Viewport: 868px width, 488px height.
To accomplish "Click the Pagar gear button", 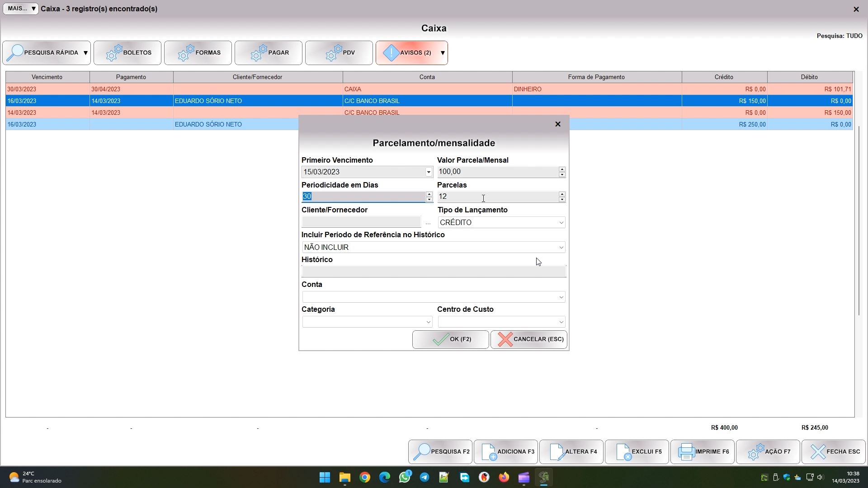I will (269, 53).
